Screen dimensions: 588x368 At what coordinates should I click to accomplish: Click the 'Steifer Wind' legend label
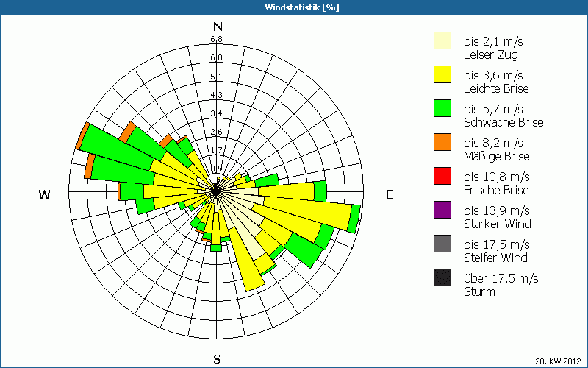pos(495,258)
